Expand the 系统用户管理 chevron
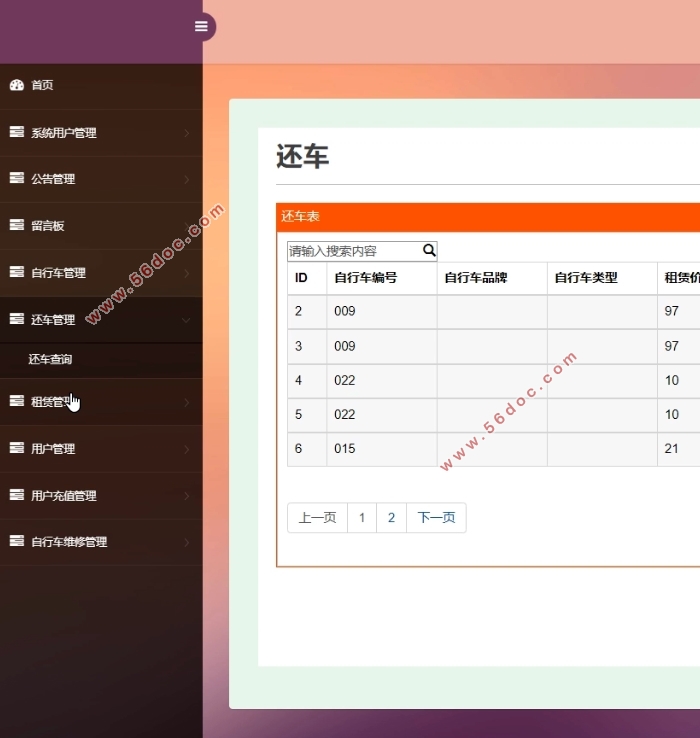 [x=187, y=133]
